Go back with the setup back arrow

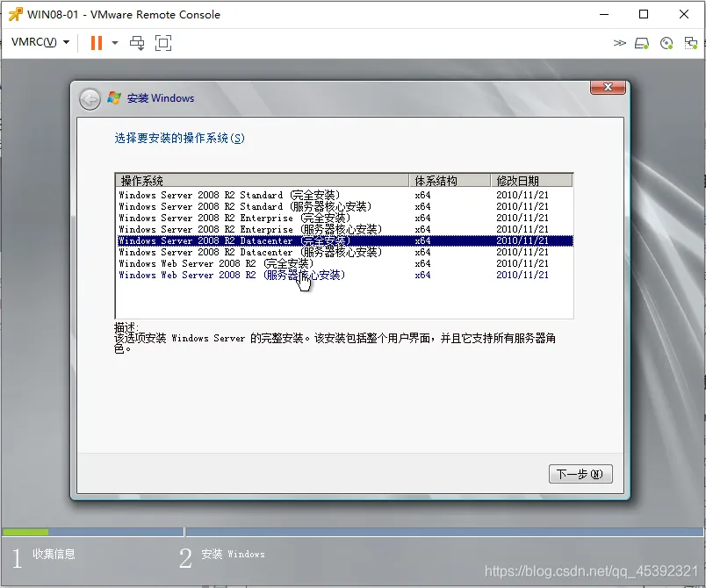click(x=90, y=99)
